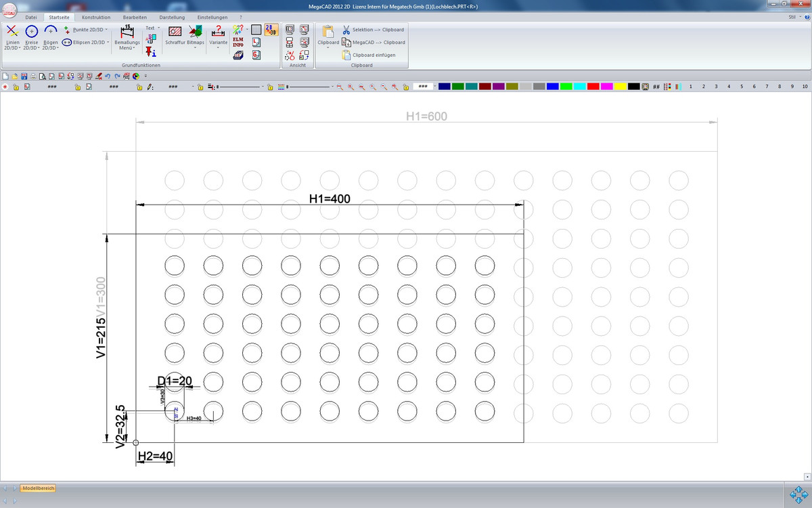The image size is (812, 508).
Task: Click the blue undo arrow
Action: 108,77
